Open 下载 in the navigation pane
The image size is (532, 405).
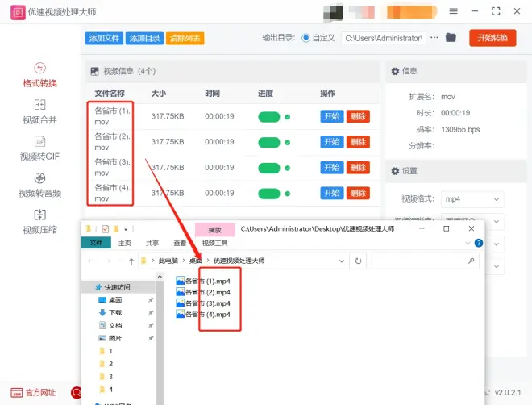114,313
